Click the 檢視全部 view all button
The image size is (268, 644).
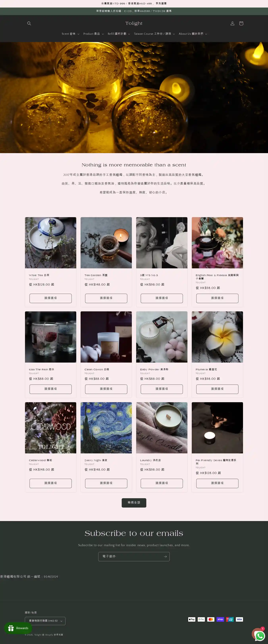(134, 503)
